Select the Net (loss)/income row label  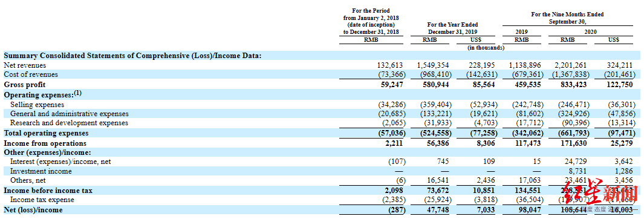[33, 210]
